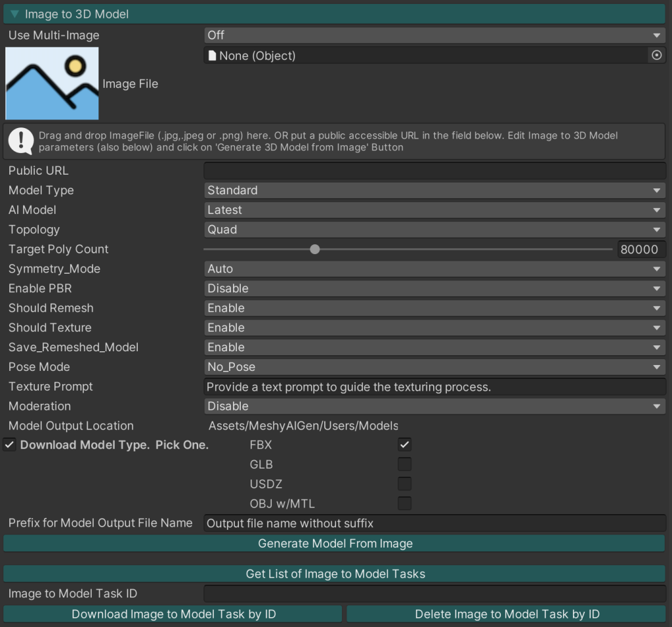
Task: Click the Target Poly Count value field
Action: coord(641,249)
